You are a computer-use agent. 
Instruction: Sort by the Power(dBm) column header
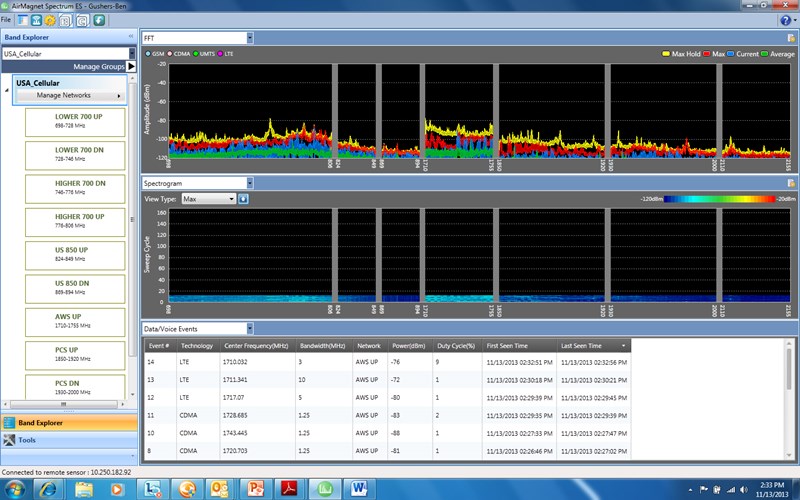click(x=410, y=345)
